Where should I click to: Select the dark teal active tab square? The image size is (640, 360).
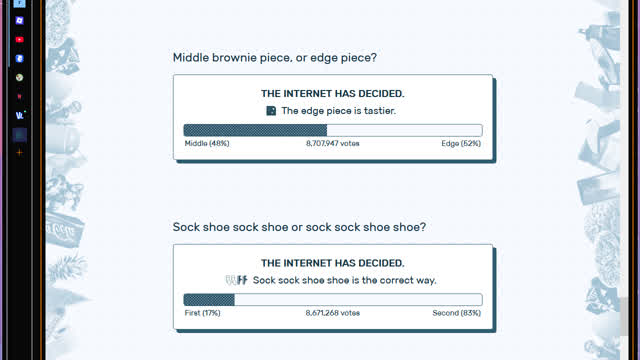coord(19,135)
